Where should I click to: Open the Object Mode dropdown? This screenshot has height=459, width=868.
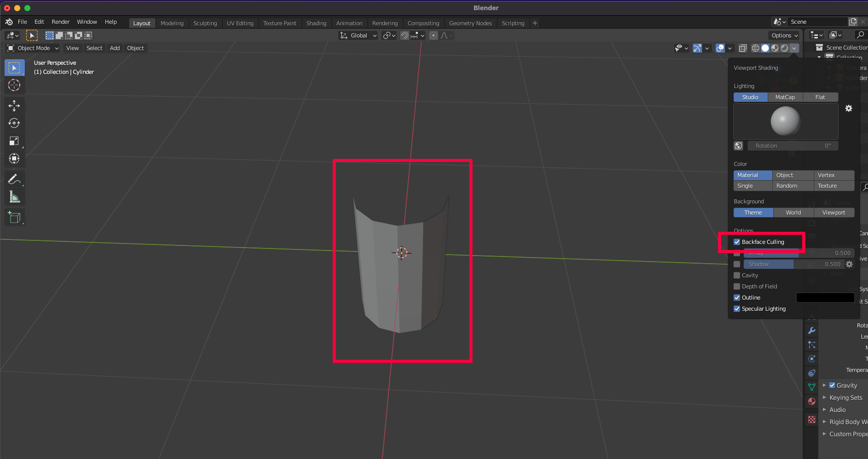pyautogui.click(x=33, y=48)
